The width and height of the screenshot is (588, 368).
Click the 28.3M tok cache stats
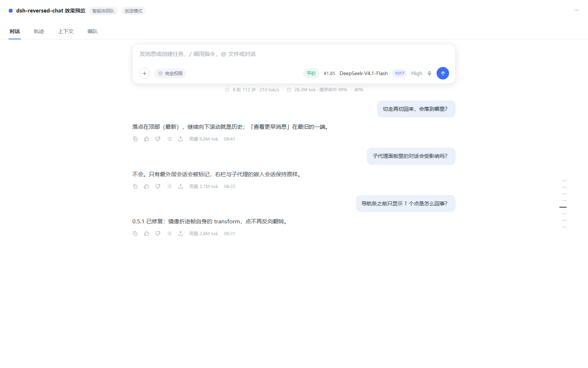point(317,90)
